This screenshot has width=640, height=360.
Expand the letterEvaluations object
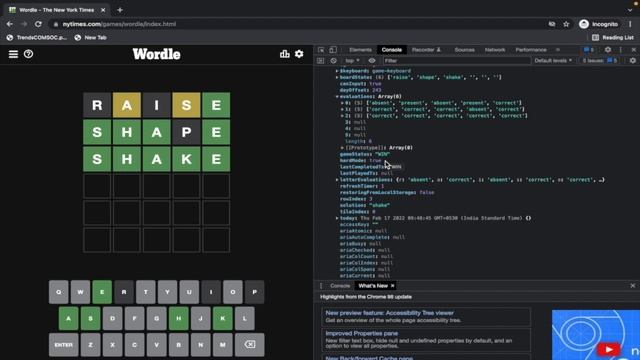point(337,180)
